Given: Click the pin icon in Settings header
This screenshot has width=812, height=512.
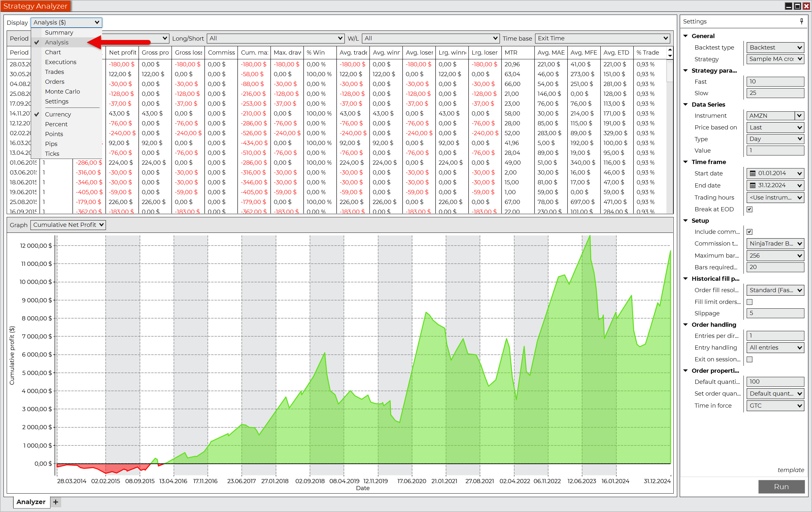Looking at the screenshot, I should (x=802, y=21).
